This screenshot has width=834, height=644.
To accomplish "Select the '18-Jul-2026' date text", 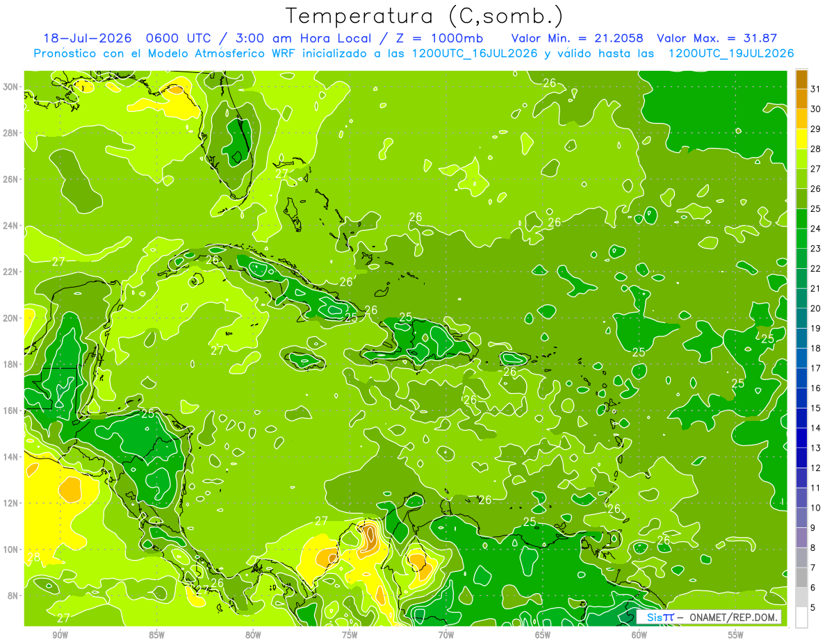I will click(x=88, y=38).
